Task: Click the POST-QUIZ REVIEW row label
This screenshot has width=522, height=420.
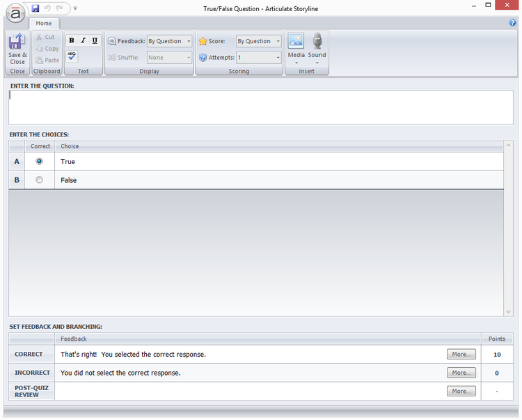Action: tap(31, 391)
